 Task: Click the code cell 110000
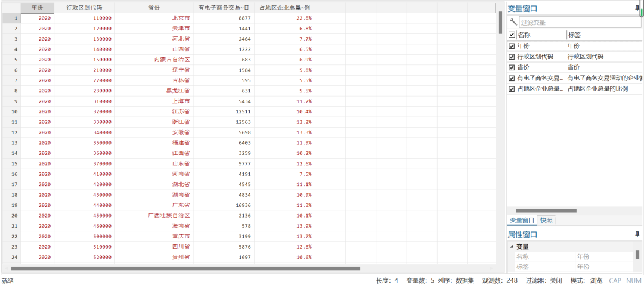[84, 18]
